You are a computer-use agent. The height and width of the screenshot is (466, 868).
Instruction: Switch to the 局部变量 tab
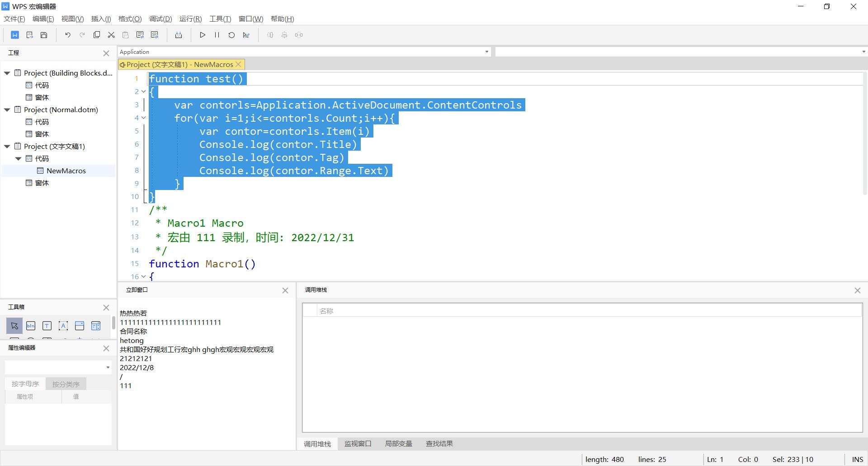398,444
